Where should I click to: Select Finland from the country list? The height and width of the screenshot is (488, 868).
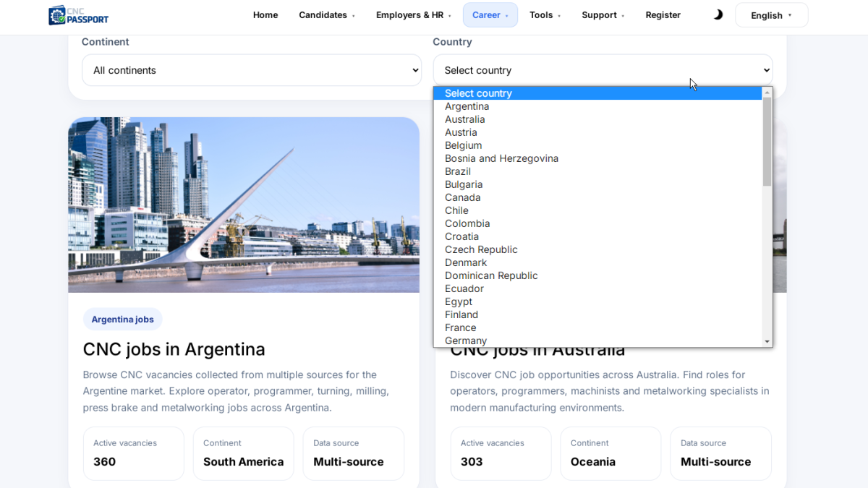(597, 314)
